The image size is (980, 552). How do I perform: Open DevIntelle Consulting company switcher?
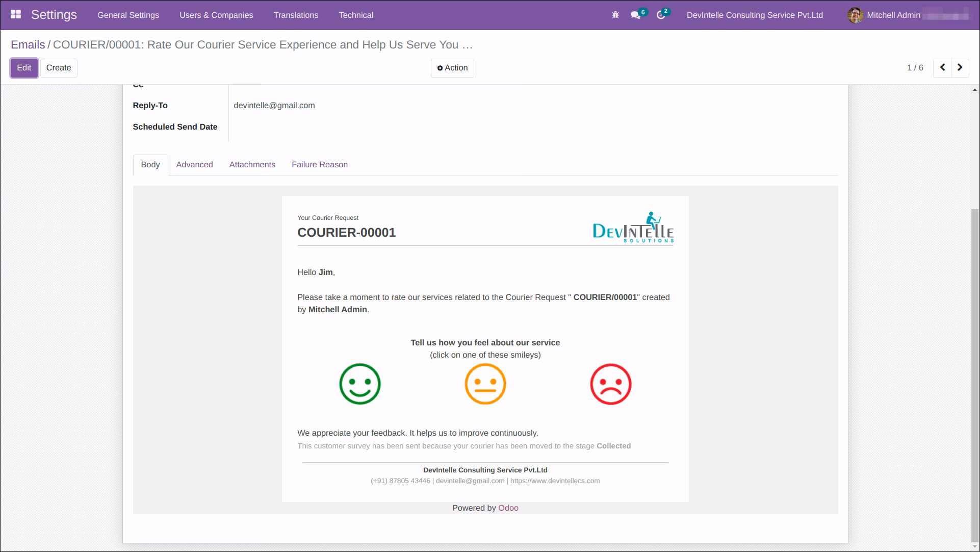(x=755, y=15)
